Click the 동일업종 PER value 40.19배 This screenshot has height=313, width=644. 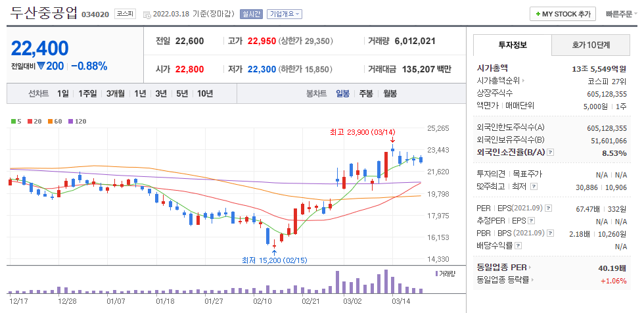612,268
